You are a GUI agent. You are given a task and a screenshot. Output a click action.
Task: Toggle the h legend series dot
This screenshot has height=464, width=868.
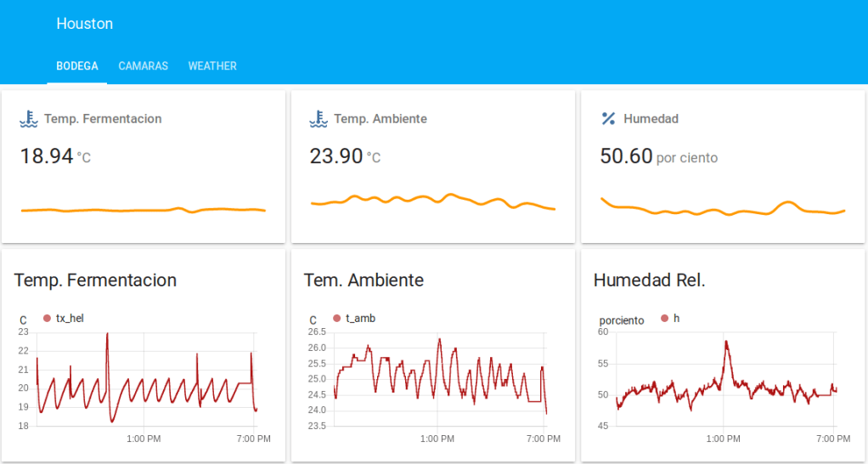[x=665, y=319]
